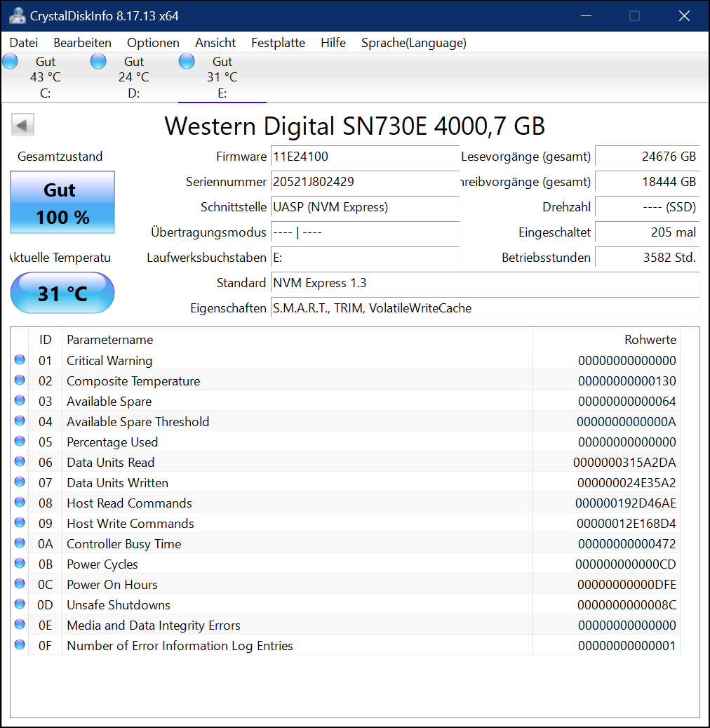Click the 31 °C temperature gauge

62,293
